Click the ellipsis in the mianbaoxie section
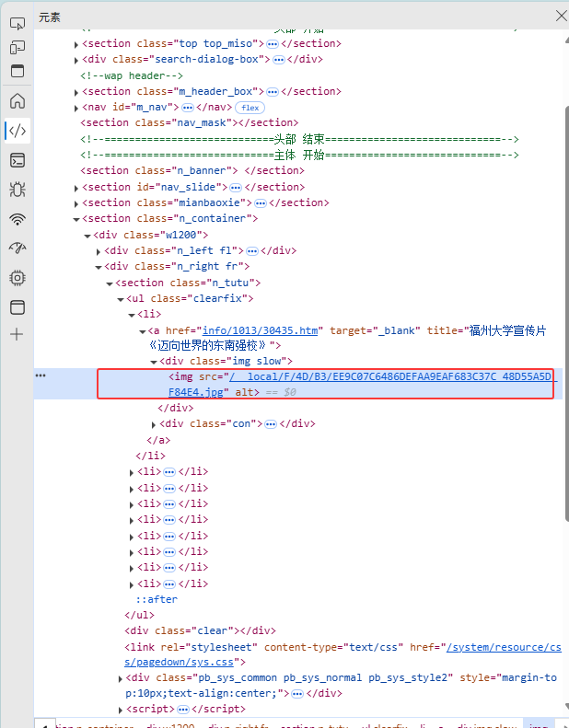 261,203
